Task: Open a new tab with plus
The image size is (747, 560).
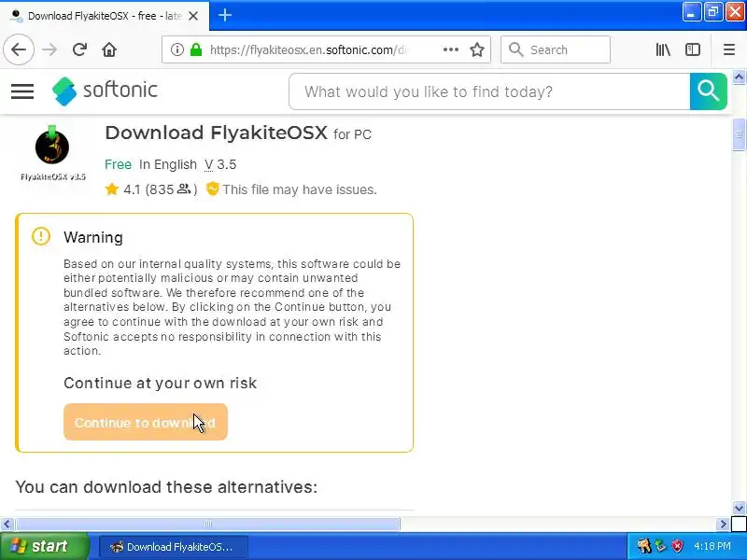Action: 225,15
